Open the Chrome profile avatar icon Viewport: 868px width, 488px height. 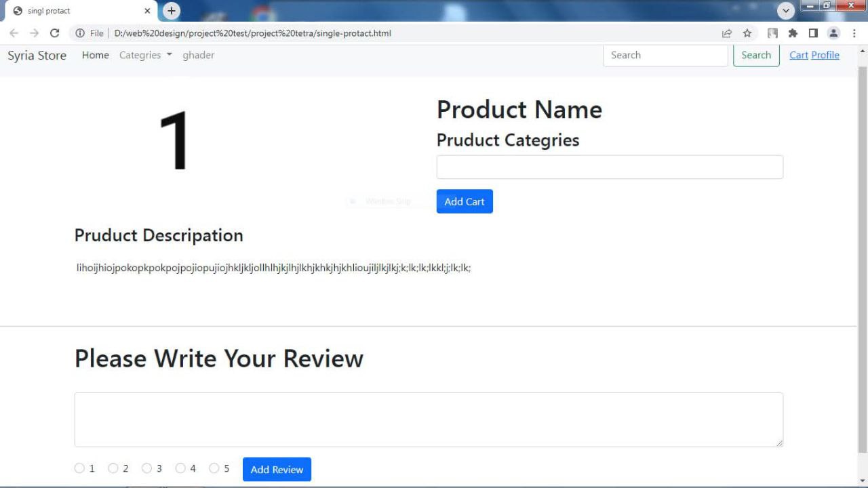click(833, 33)
